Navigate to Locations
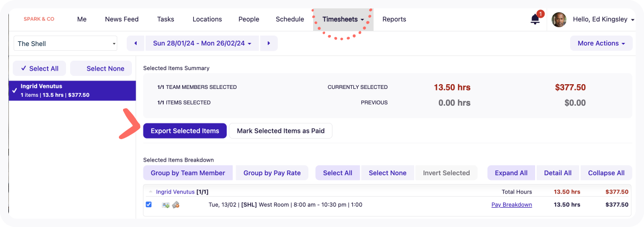 [207, 19]
